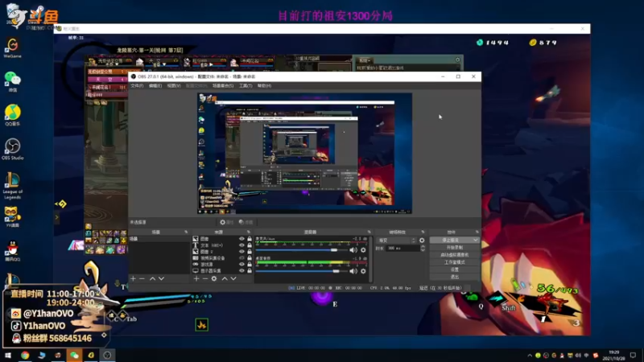Show hidden system tray icons chevron
This screenshot has height=362, width=644.
coord(530,356)
